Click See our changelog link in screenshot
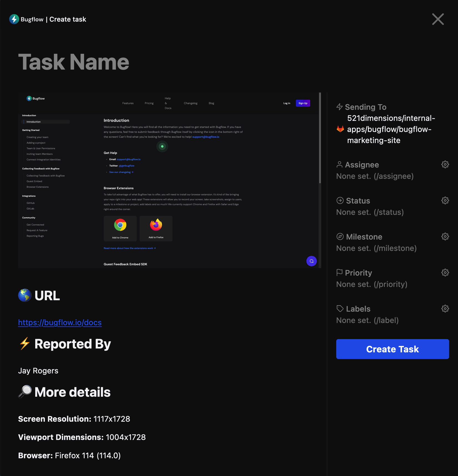 [x=121, y=172]
